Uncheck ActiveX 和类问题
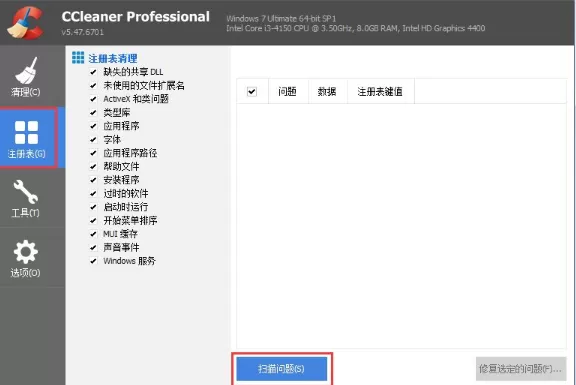This screenshot has width=576, height=385. 93,99
